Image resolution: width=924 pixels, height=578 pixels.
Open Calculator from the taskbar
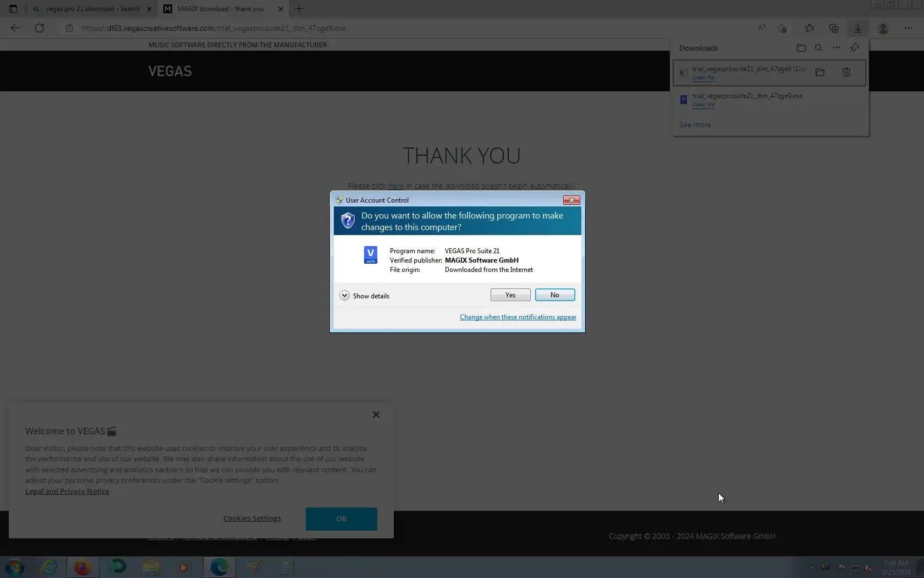click(287, 567)
